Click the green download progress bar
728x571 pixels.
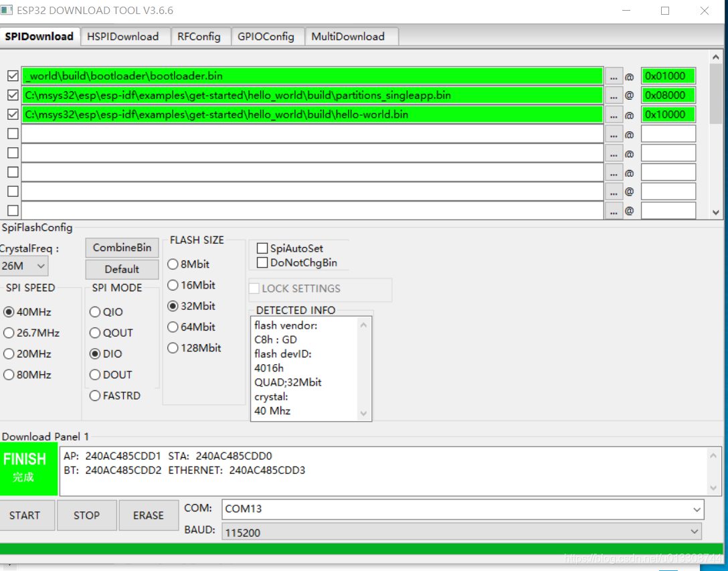pos(362,549)
